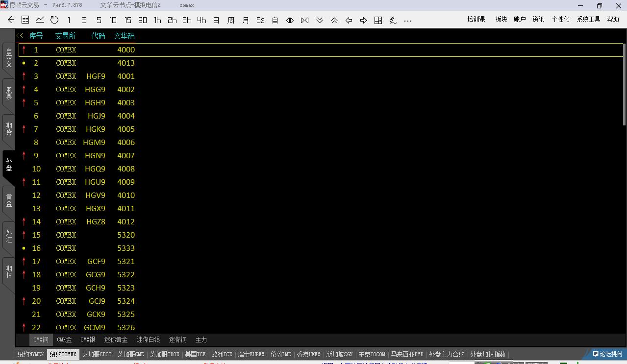Select the weekly (周) period button

pyautogui.click(x=231, y=20)
